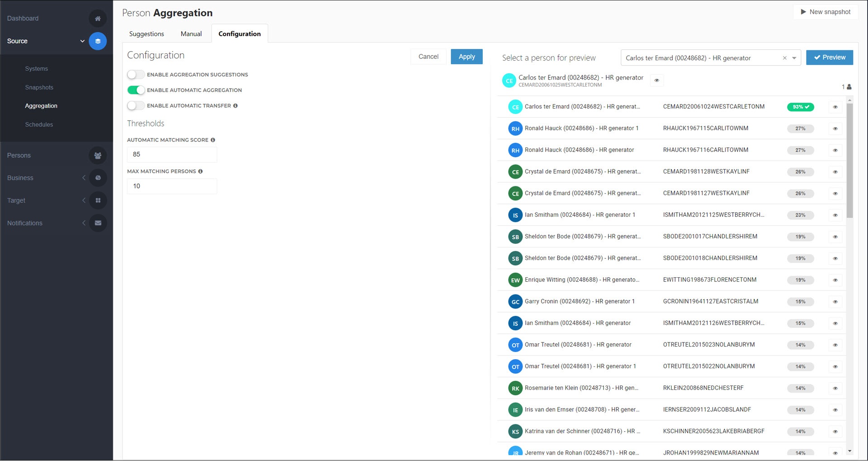Click scroll up arrow of results list

point(849,100)
